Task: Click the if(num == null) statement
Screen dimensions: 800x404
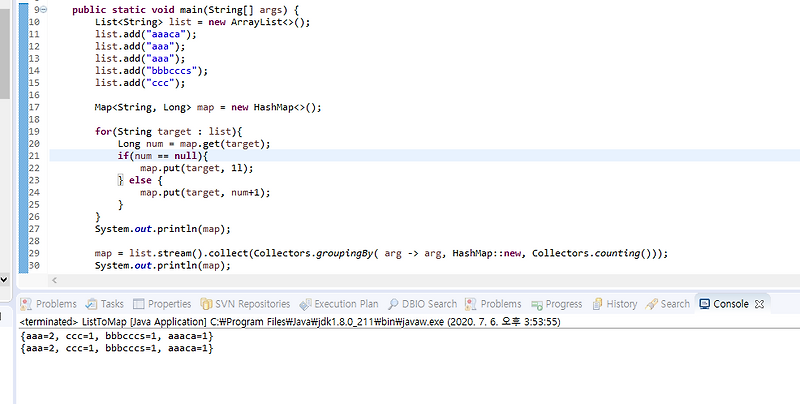Action: pos(163,156)
